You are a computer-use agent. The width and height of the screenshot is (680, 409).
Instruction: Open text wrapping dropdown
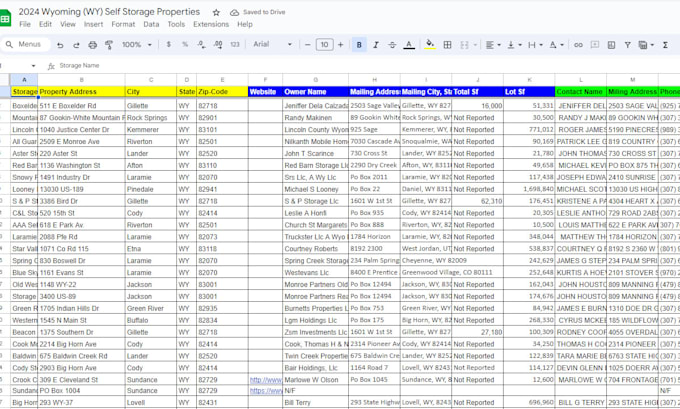[535, 45]
